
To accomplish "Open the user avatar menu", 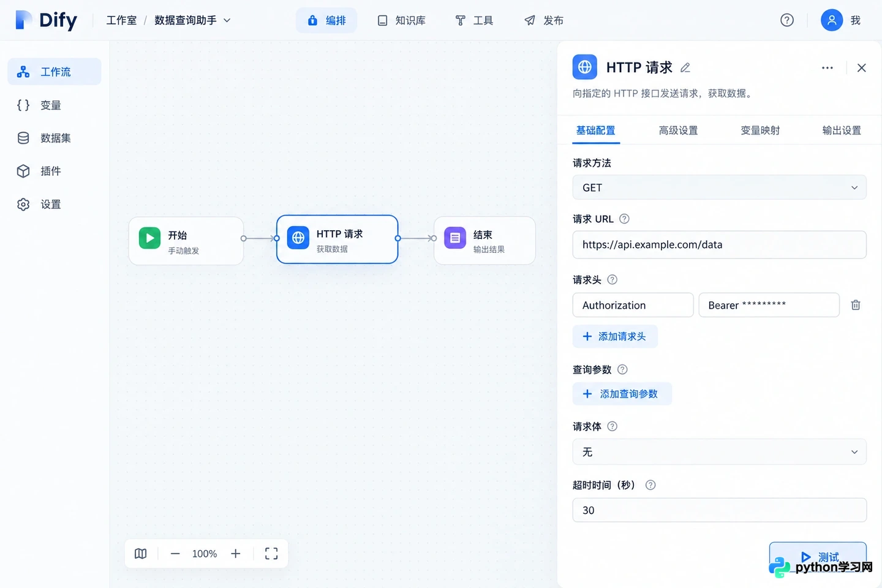I will [832, 20].
